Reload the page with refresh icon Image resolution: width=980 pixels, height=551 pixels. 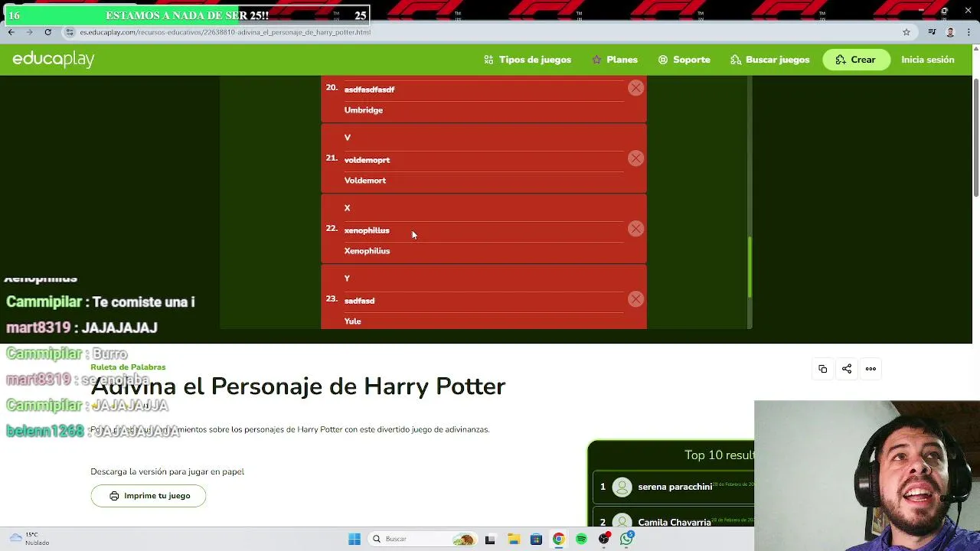pyautogui.click(x=47, y=32)
